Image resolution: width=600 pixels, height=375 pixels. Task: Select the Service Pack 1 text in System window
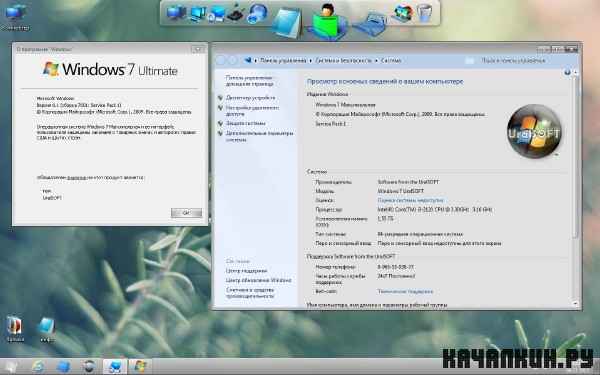point(331,124)
